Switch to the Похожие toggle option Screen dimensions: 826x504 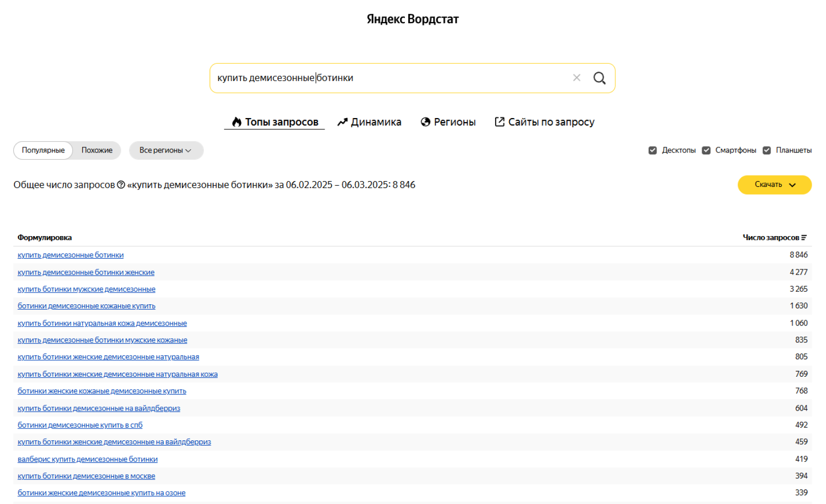[97, 150]
